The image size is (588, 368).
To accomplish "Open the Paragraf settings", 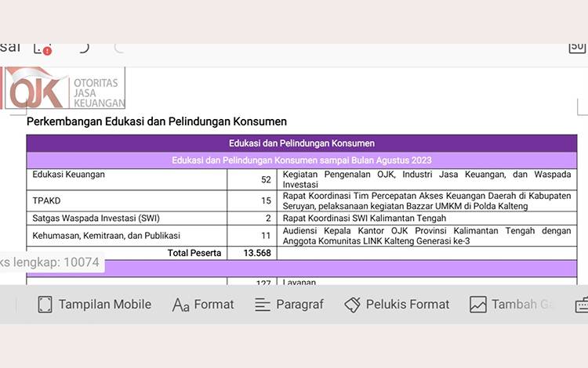I will point(289,305).
